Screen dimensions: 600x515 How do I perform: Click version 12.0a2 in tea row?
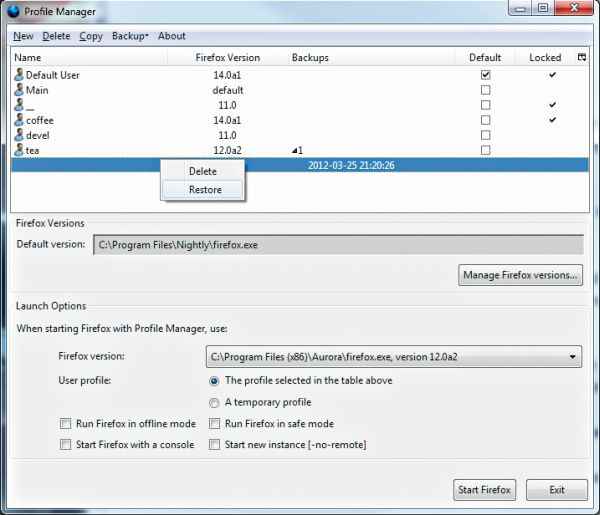point(227,150)
